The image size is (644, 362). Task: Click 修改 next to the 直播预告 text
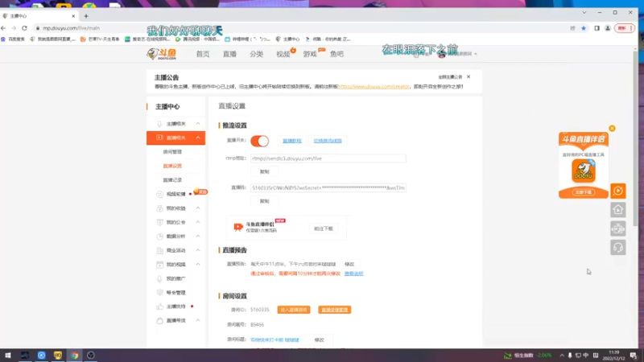click(x=349, y=265)
